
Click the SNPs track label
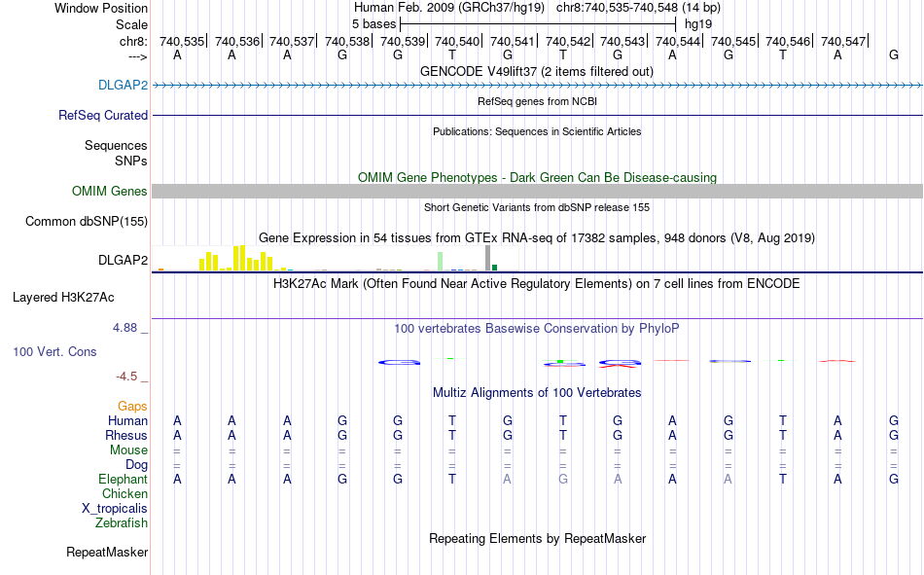tap(131, 161)
